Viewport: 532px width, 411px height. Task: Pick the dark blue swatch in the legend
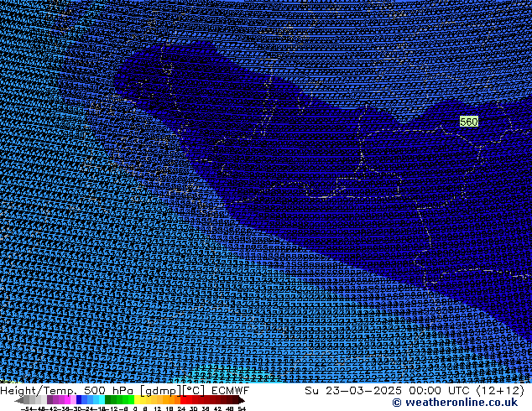coord(79,399)
